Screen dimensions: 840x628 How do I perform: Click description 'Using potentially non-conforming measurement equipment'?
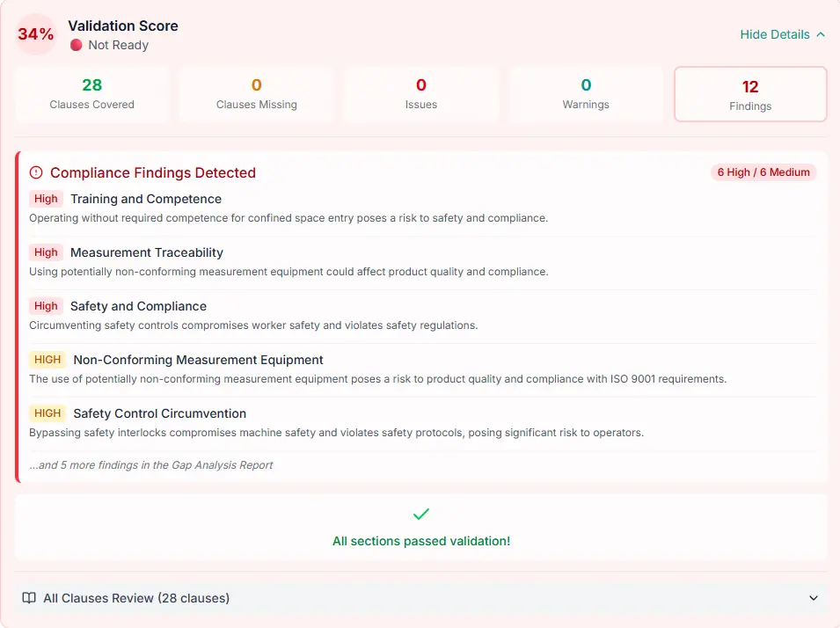point(289,272)
